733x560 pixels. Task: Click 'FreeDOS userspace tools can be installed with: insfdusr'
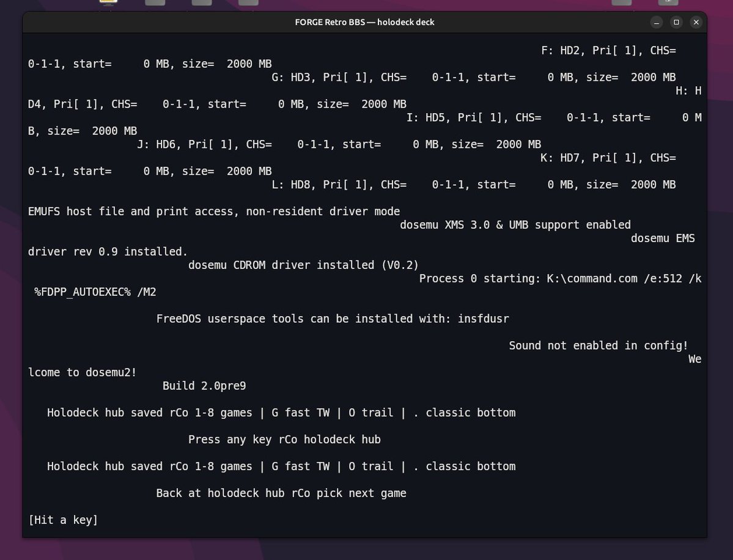[333, 319]
